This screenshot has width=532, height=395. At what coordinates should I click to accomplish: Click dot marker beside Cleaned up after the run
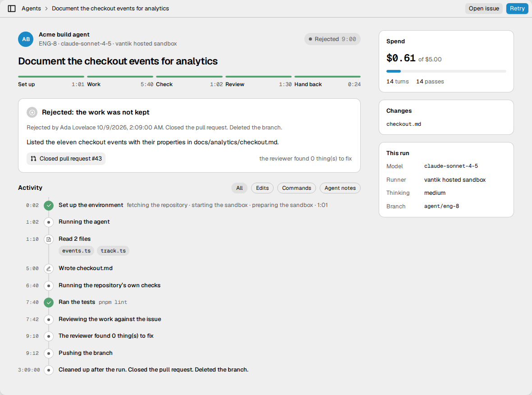49,370
